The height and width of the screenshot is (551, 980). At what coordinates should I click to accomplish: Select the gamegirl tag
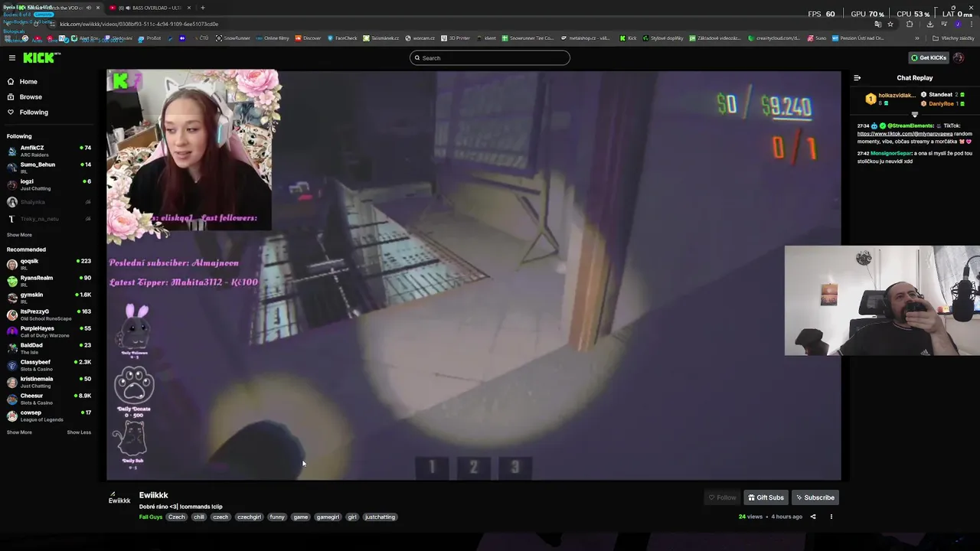coord(328,517)
